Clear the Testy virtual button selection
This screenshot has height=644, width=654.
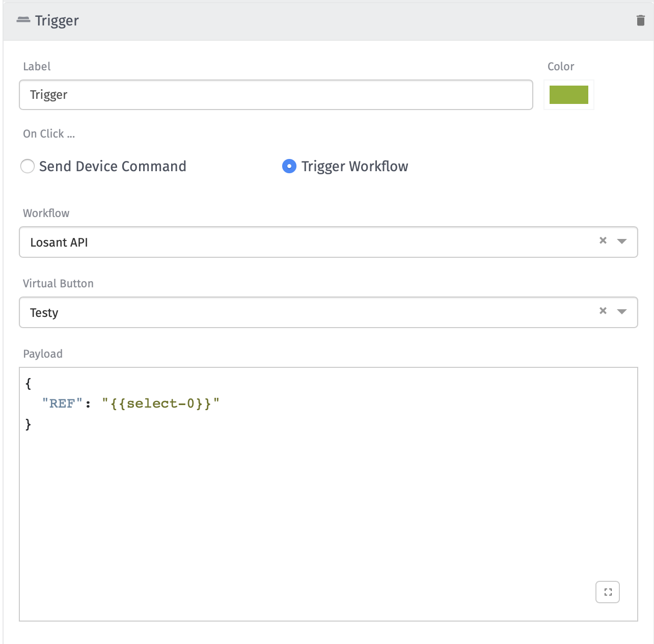pos(603,311)
